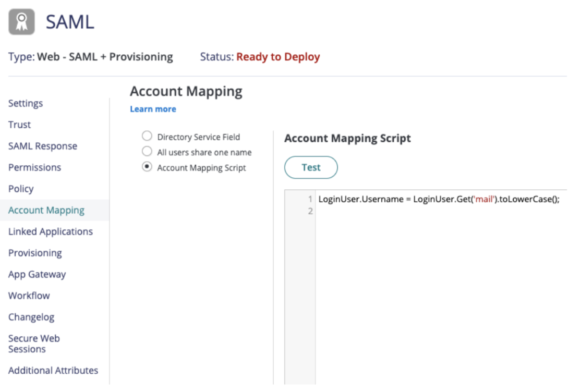Click the SAML application badge icon
The image size is (581, 392).
(x=22, y=22)
